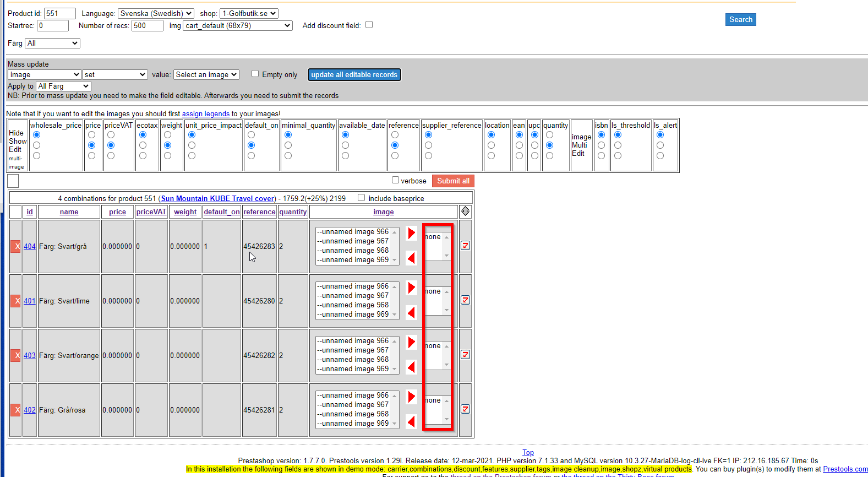
Task: Click red X delete icon for combination 404
Action: (17, 246)
